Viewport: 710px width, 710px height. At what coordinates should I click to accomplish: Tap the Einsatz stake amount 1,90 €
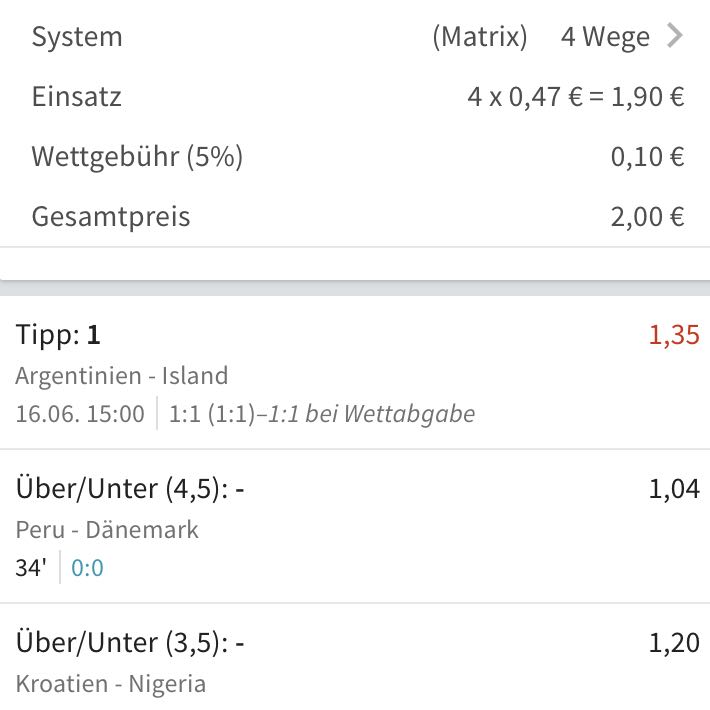648,97
